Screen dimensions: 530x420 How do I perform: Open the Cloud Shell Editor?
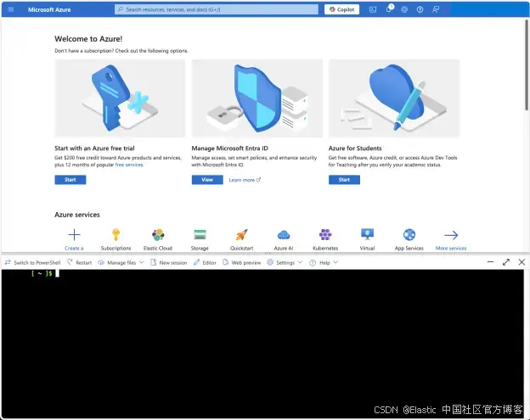click(205, 263)
